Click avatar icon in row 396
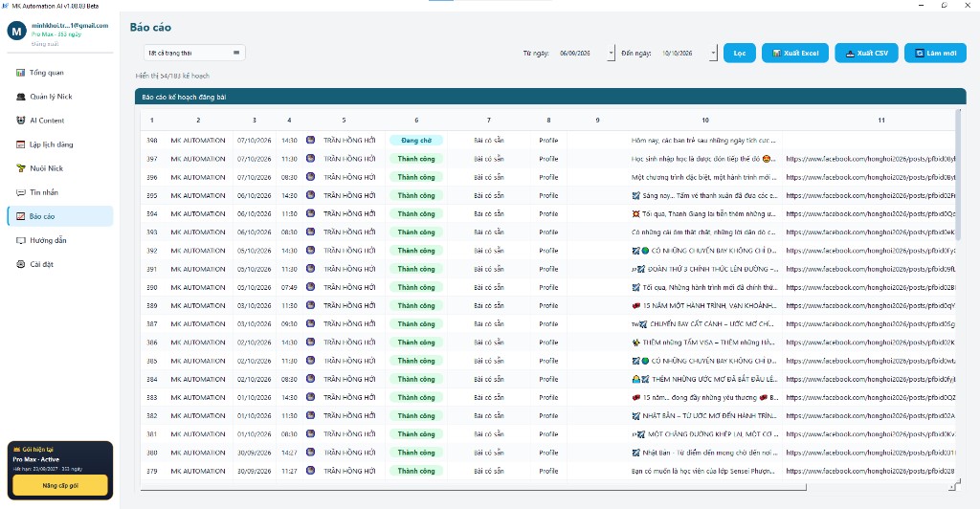 [311, 177]
